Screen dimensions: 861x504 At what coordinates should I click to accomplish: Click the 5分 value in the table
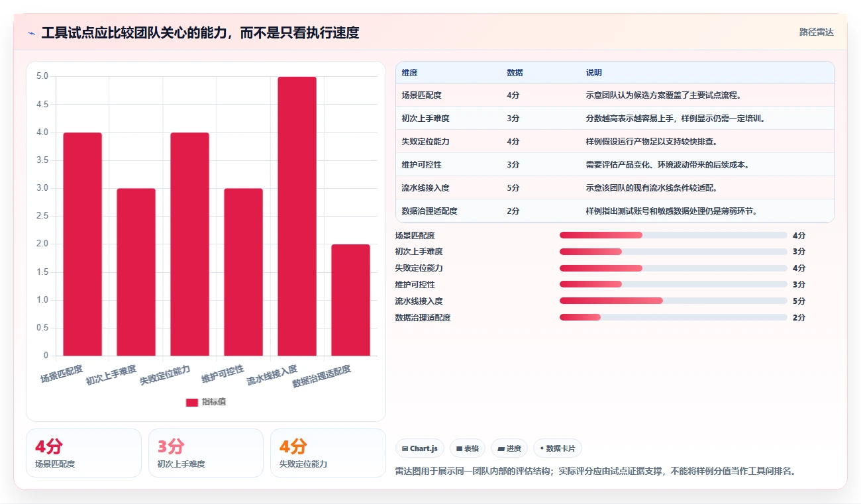pos(513,188)
